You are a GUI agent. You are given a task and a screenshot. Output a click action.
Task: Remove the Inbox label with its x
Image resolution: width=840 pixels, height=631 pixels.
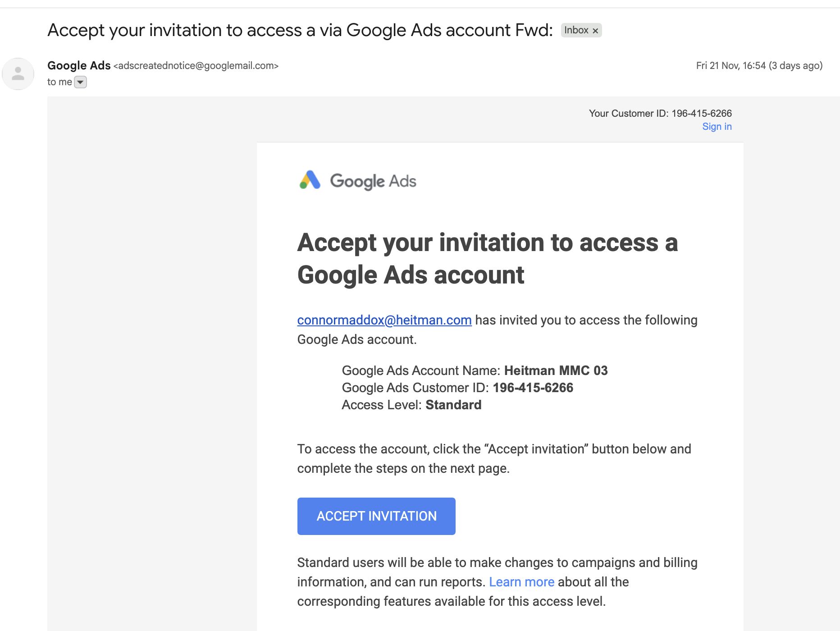(x=595, y=31)
